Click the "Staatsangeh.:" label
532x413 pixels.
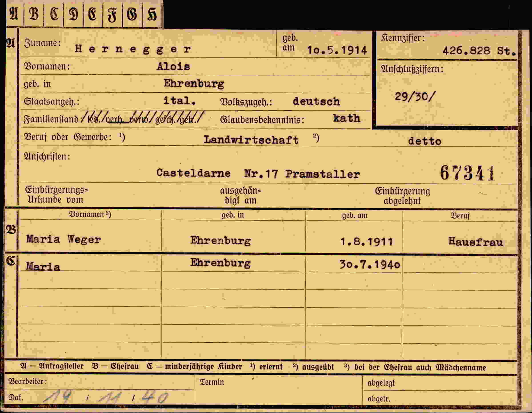(51, 102)
